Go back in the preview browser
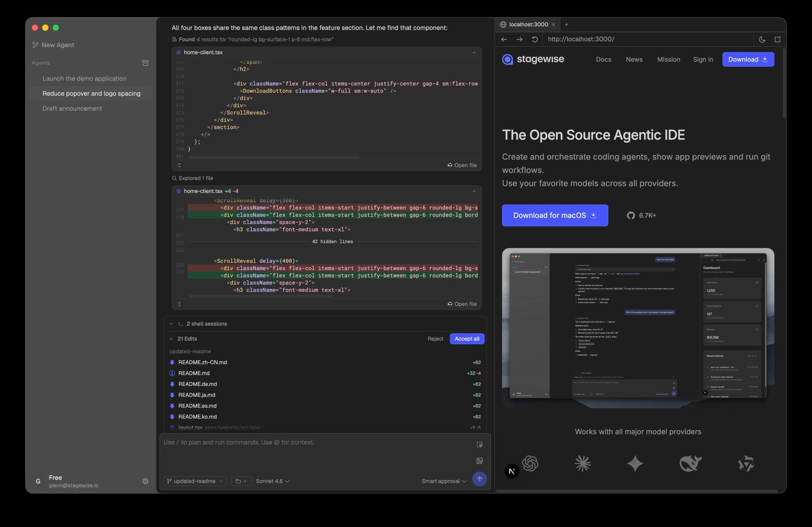Viewport: 812px width, 527px height. pyautogui.click(x=504, y=39)
